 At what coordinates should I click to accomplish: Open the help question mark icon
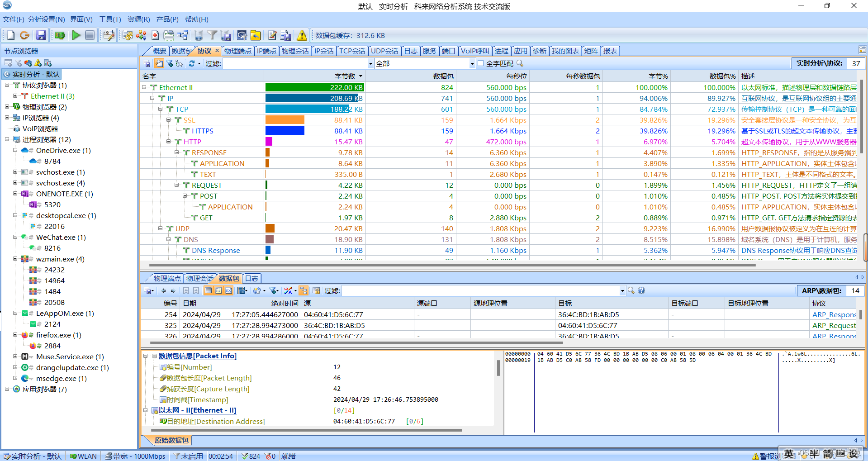[641, 290]
